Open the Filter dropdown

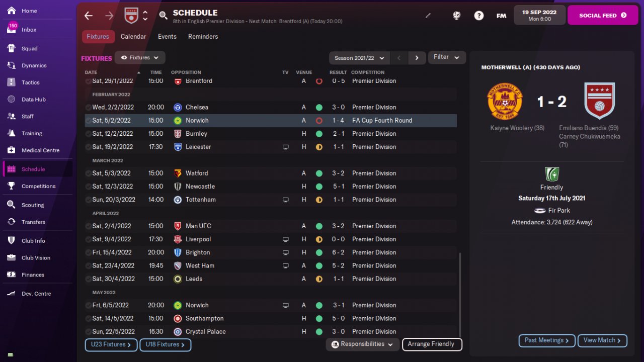pyautogui.click(x=447, y=57)
